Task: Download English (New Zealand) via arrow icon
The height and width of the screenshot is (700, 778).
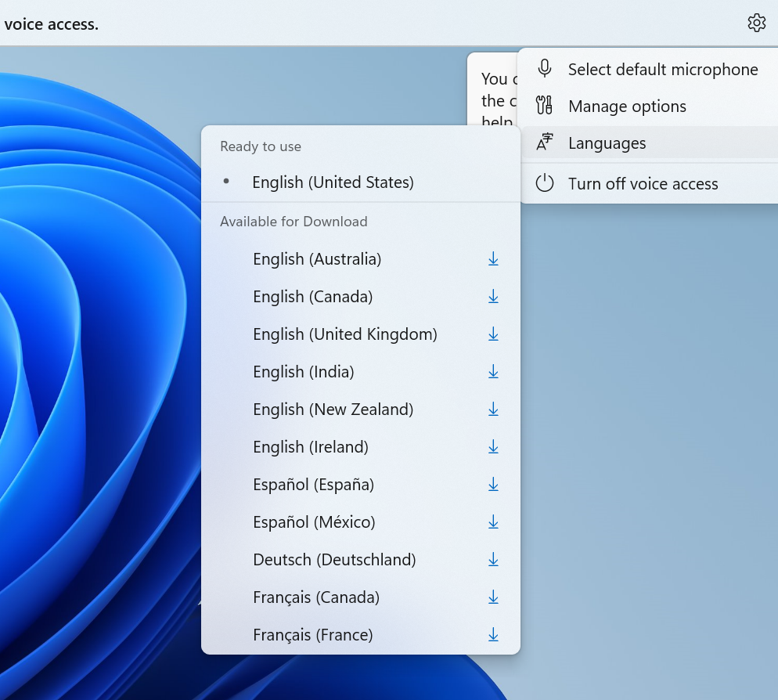Action: pyautogui.click(x=492, y=409)
